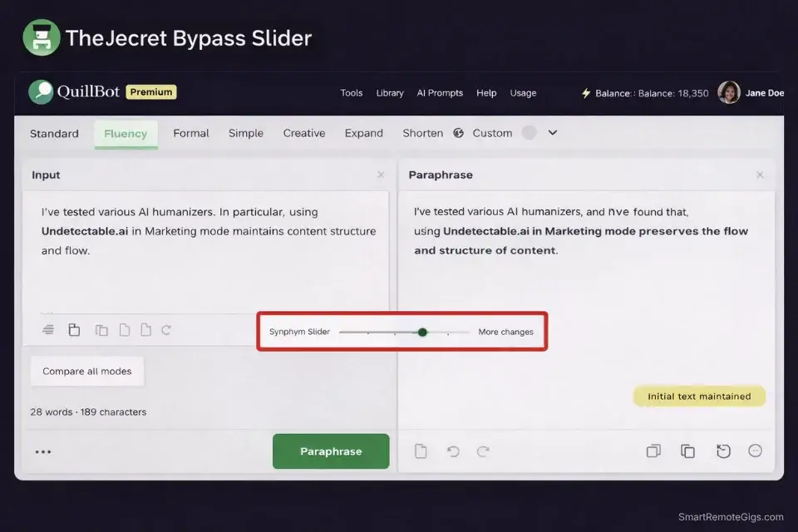
Task: Open the Tools menu
Action: click(351, 93)
